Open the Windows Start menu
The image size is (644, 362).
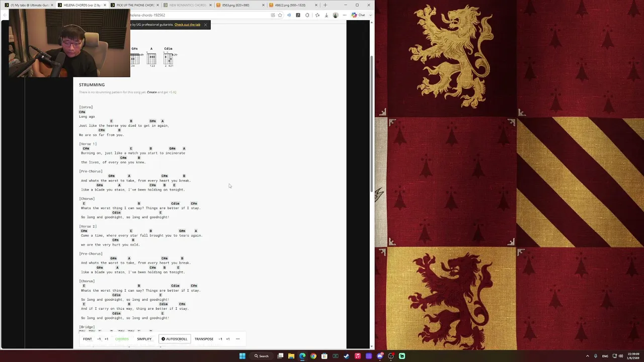point(242,356)
